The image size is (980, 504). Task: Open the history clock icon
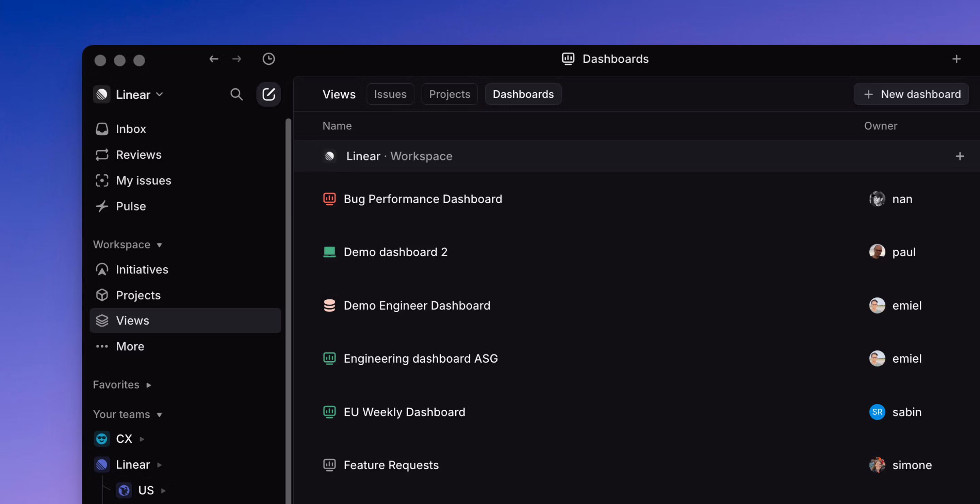click(x=268, y=59)
